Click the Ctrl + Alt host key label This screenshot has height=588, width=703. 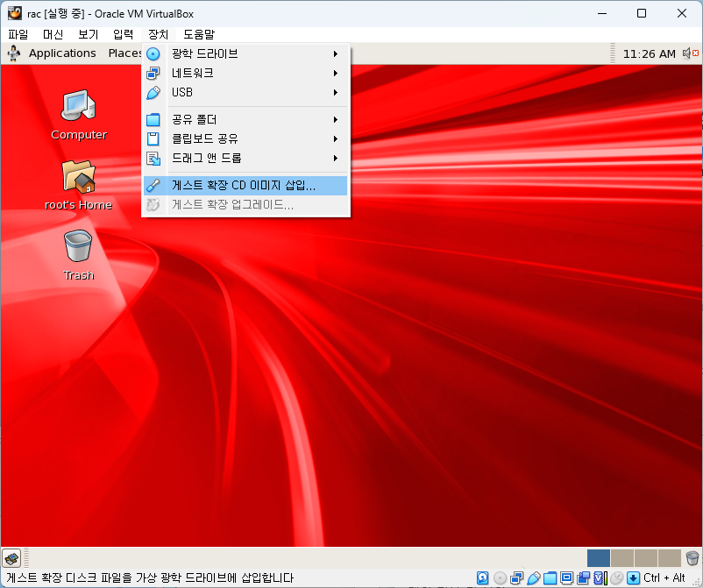coord(664,578)
